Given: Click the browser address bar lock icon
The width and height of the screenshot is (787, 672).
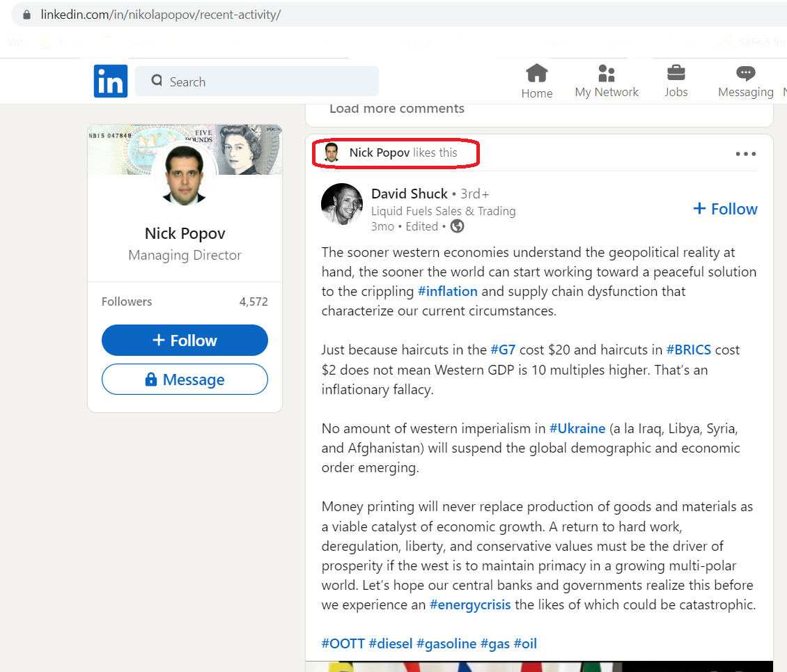Looking at the screenshot, I should pyautogui.click(x=26, y=15).
